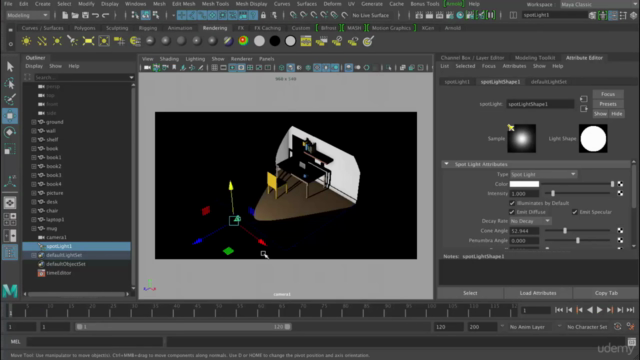Activate the Rotate tool in toolbox
The image size is (640, 360).
click(x=10, y=132)
